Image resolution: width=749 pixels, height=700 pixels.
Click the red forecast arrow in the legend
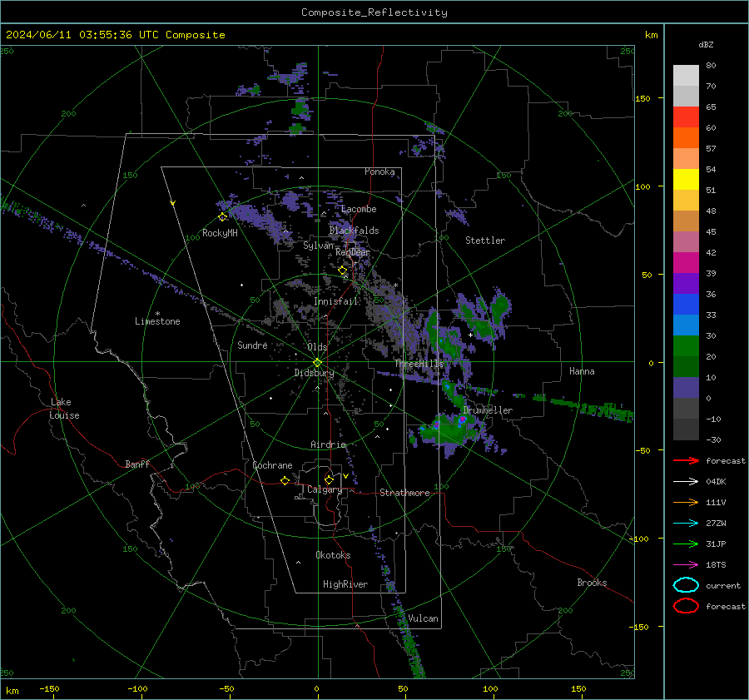[x=686, y=460]
